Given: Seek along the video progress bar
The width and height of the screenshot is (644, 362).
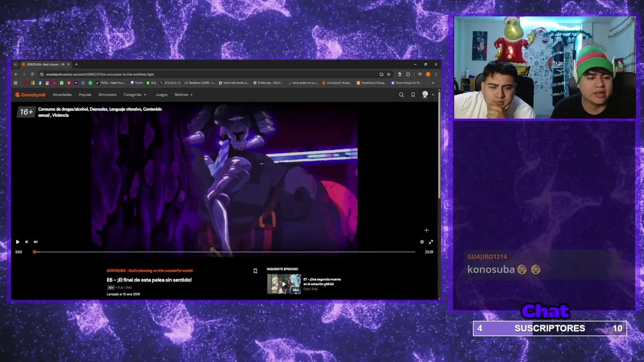Looking at the screenshot, I should click(224, 252).
